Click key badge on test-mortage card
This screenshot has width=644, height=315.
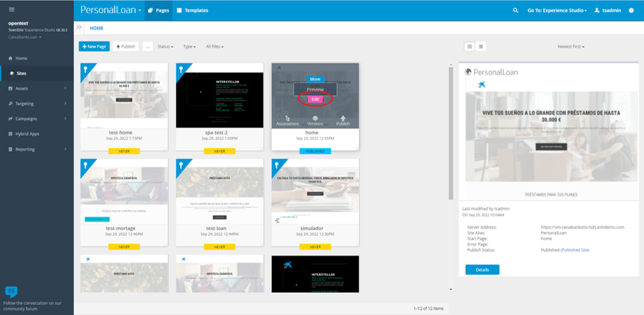click(x=86, y=165)
